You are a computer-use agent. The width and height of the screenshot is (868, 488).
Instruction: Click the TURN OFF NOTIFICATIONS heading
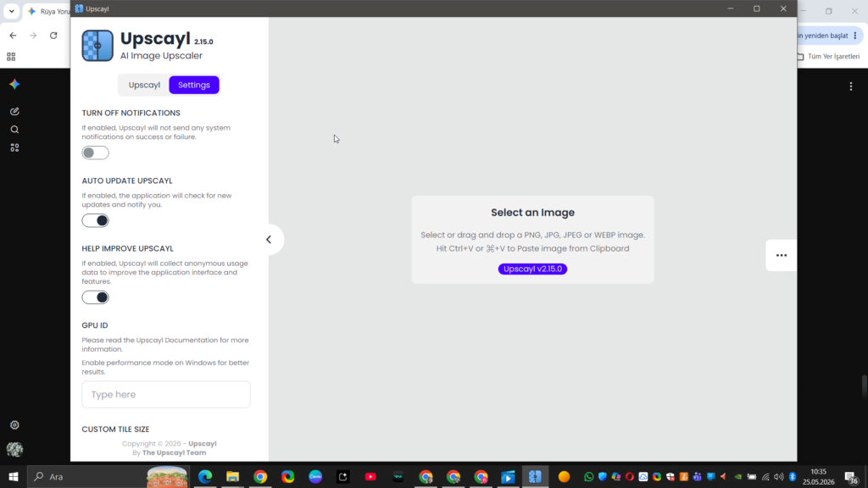click(x=131, y=113)
